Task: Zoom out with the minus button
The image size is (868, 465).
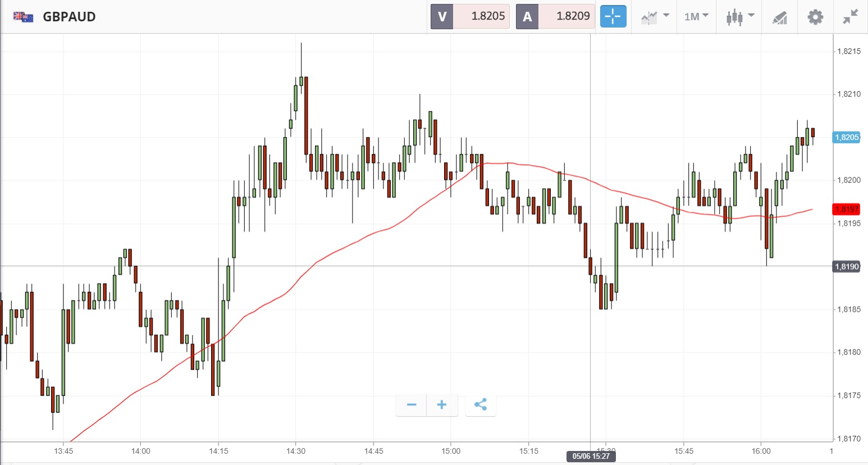Action: click(x=412, y=405)
